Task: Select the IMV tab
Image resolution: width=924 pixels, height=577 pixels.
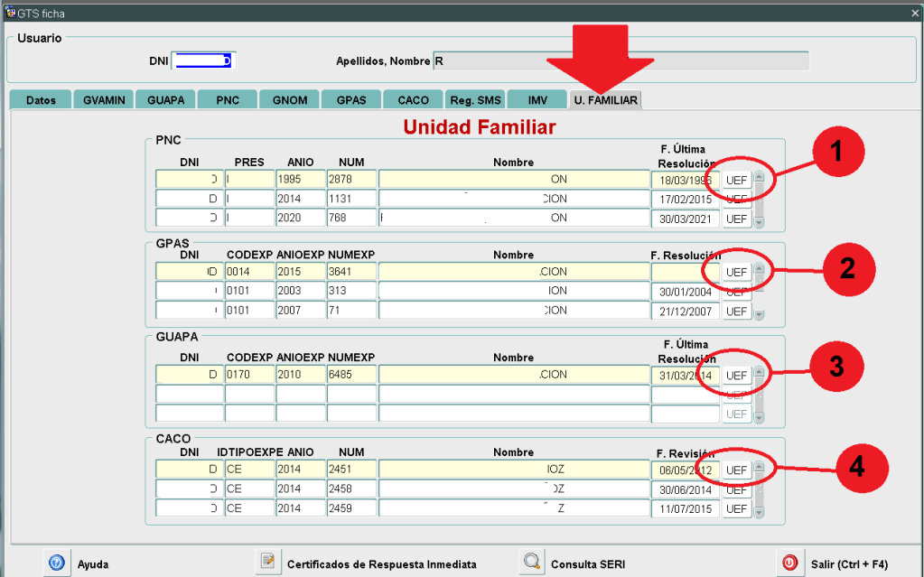Action: 537,100
